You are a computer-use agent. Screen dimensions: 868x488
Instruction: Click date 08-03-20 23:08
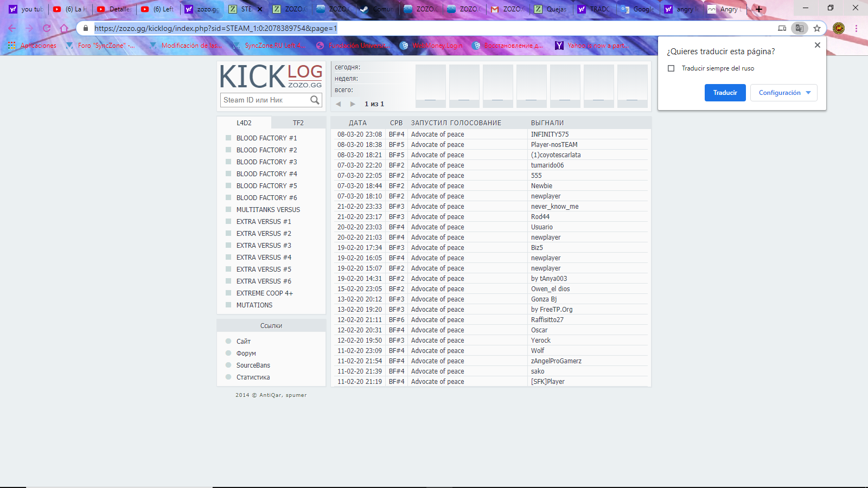[x=360, y=134]
